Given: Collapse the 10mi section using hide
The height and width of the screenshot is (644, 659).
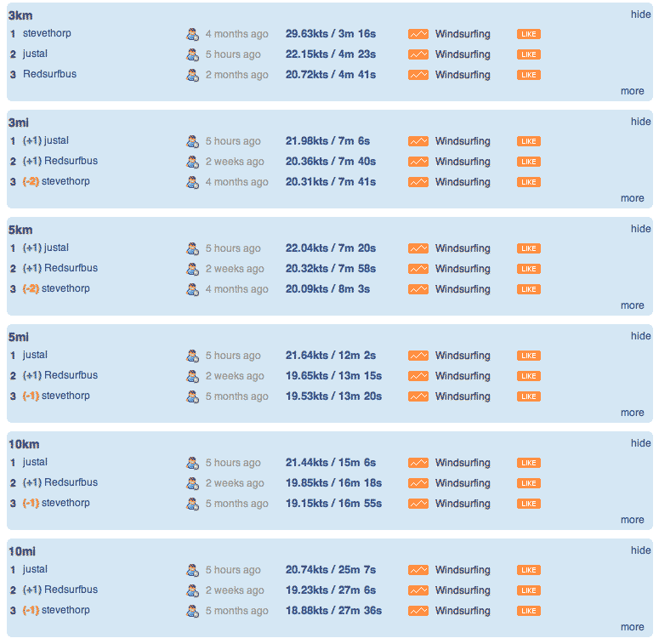Looking at the screenshot, I should click(x=640, y=550).
